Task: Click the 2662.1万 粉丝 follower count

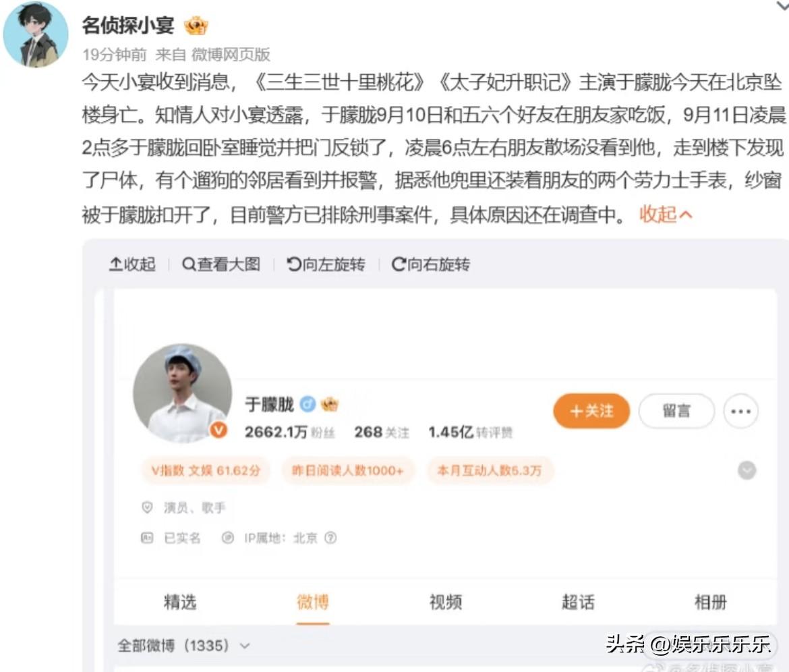Action: point(290,432)
